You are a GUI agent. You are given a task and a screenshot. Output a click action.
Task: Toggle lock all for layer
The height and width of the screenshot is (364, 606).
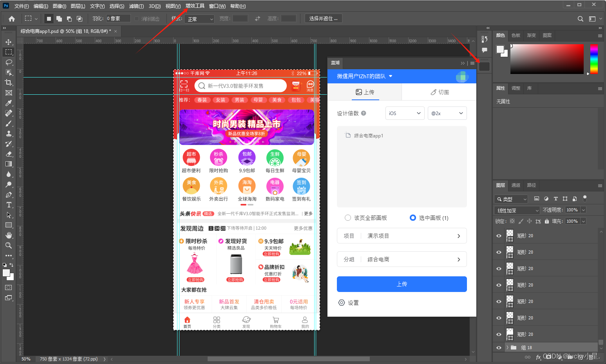(547, 221)
